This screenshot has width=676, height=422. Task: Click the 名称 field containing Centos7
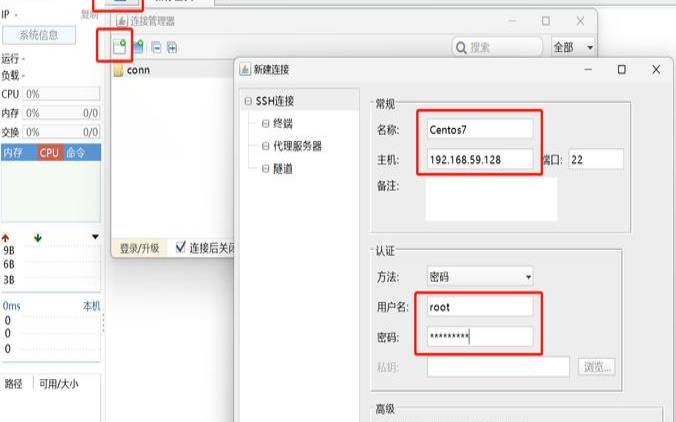coord(480,129)
